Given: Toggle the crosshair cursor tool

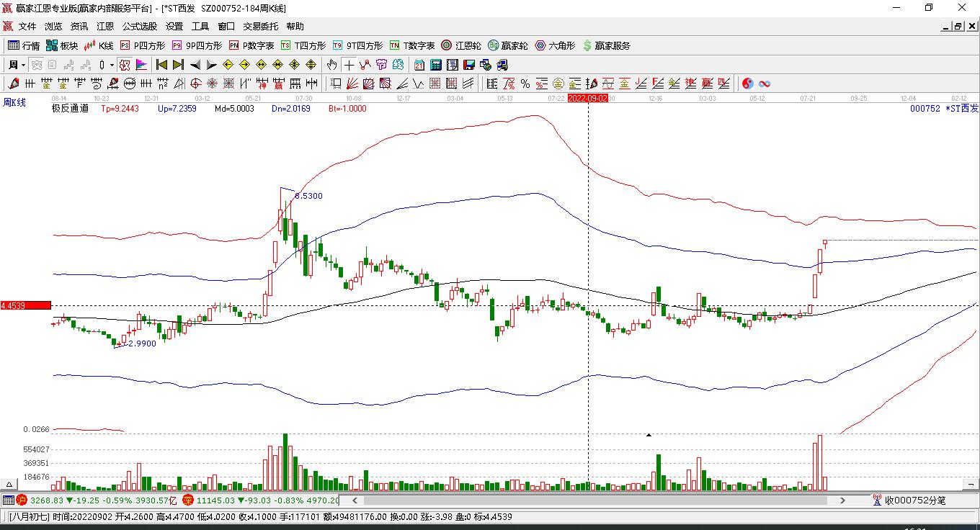Looking at the screenshot, I should coord(349,65).
